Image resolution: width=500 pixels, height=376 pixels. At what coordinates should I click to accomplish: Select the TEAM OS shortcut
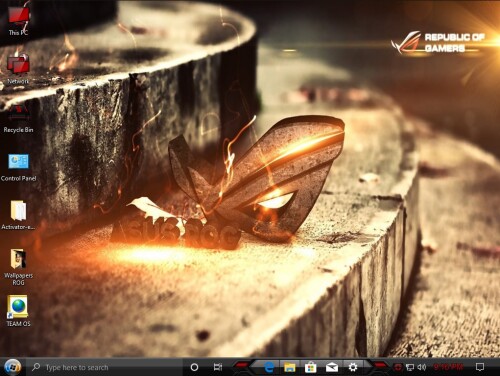click(18, 311)
